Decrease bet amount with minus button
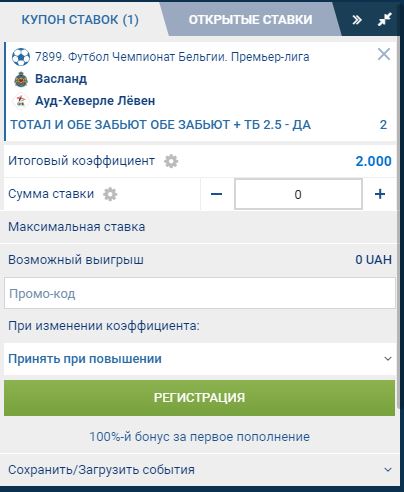 tap(217, 194)
